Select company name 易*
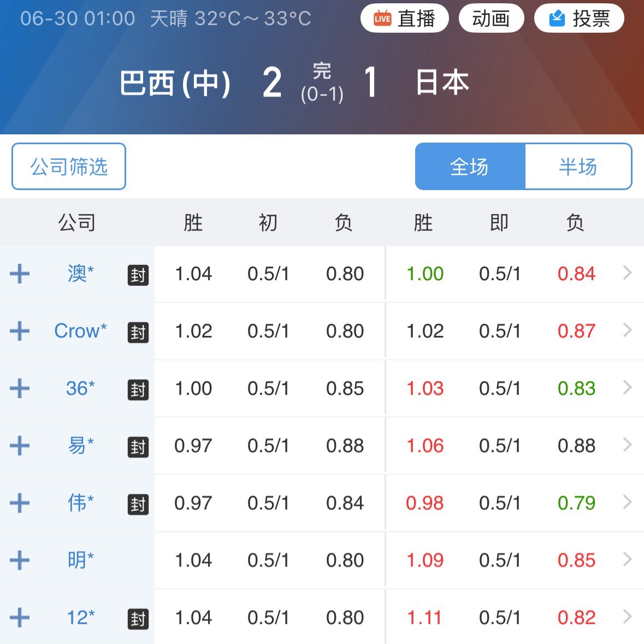Screen dimensions: 644x644 click(80, 445)
